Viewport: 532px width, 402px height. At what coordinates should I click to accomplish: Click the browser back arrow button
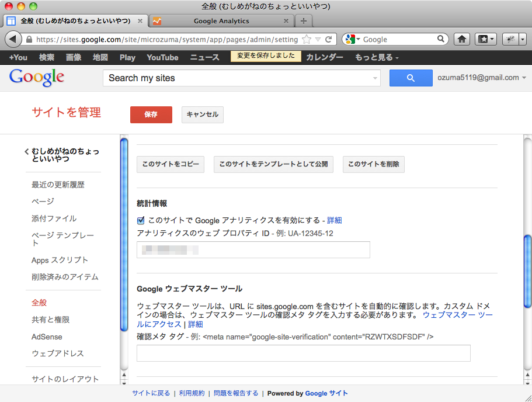[x=12, y=39]
